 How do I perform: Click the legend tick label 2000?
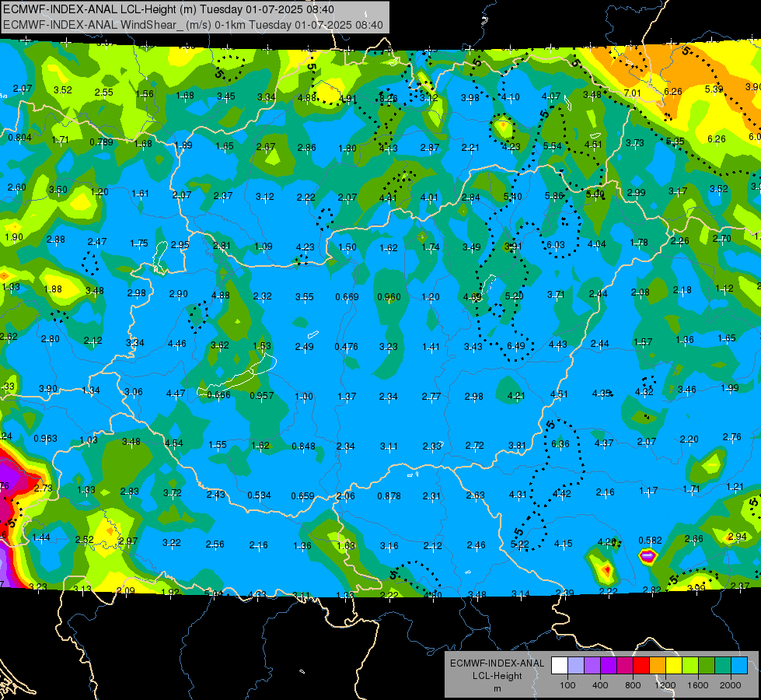click(731, 685)
